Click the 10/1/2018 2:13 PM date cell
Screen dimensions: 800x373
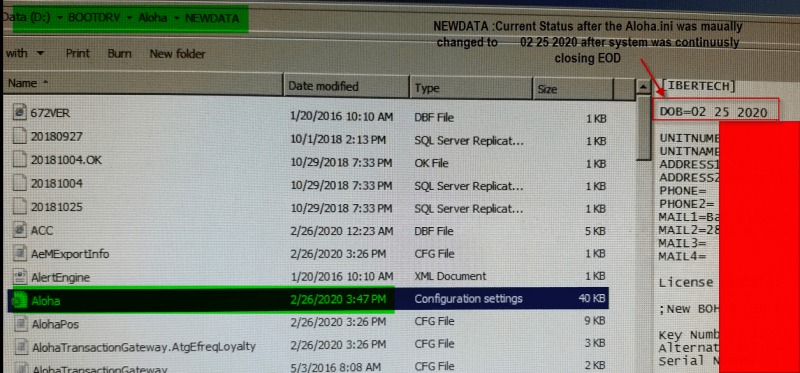click(x=337, y=139)
